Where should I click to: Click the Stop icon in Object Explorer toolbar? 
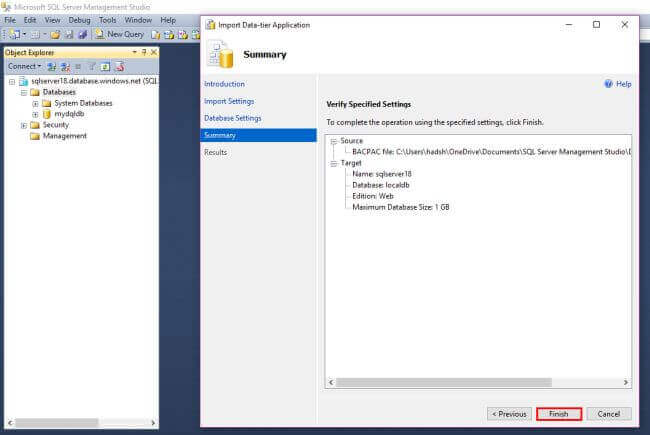78,66
